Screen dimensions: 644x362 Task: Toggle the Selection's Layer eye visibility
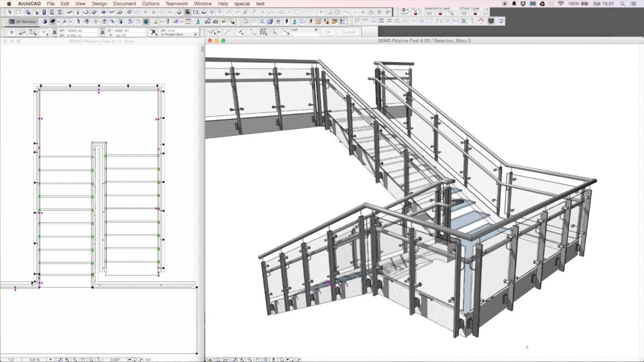tap(429, 14)
